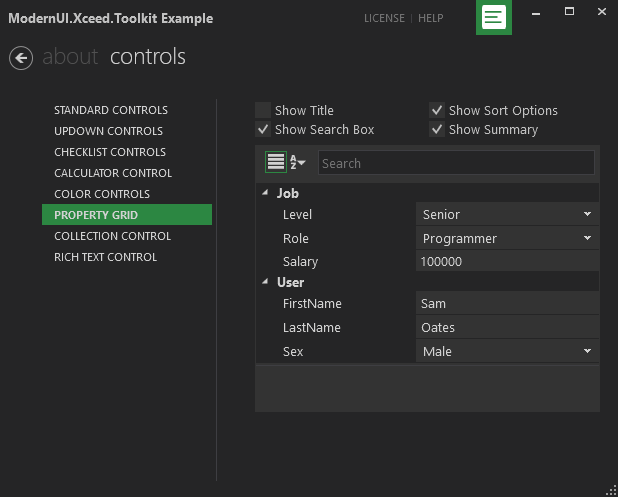Disable the Show Summary checkbox
This screenshot has width=618, height=497.
[437, 129]
